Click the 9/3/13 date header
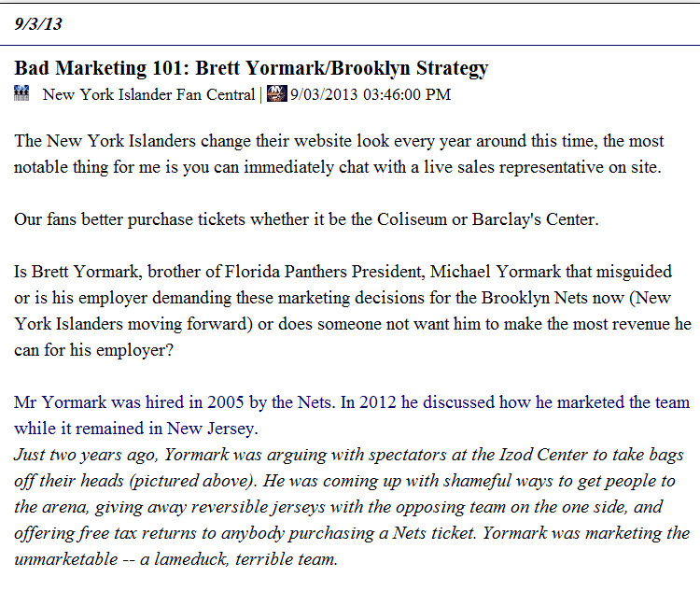 38,24
